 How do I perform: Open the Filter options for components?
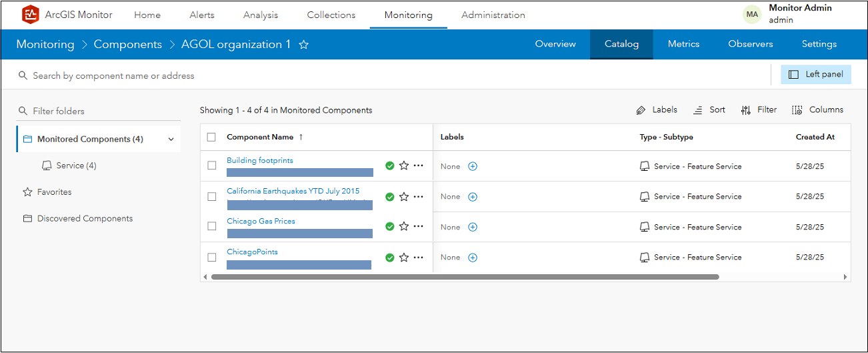pyautogui.click(x=759, y=110)
